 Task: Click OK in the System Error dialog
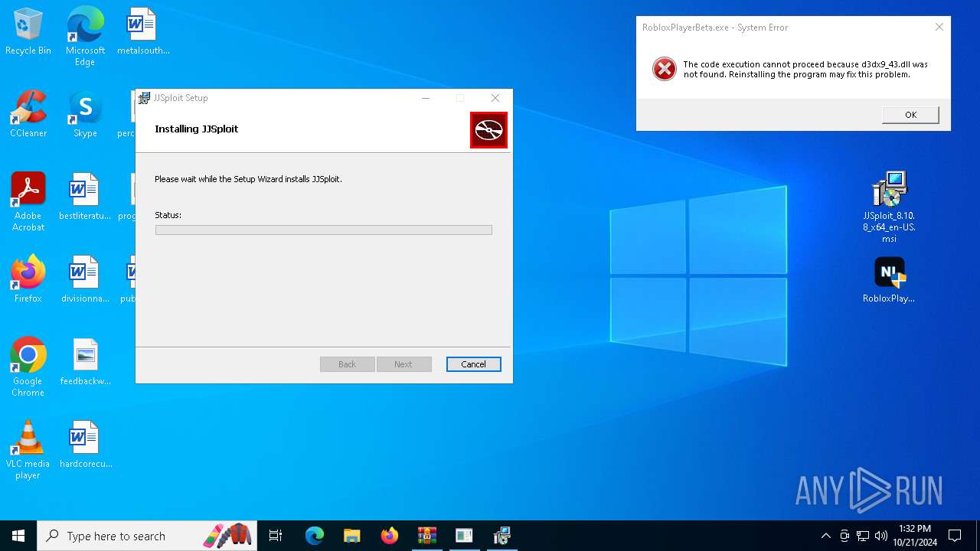click(x=910, y=115)
